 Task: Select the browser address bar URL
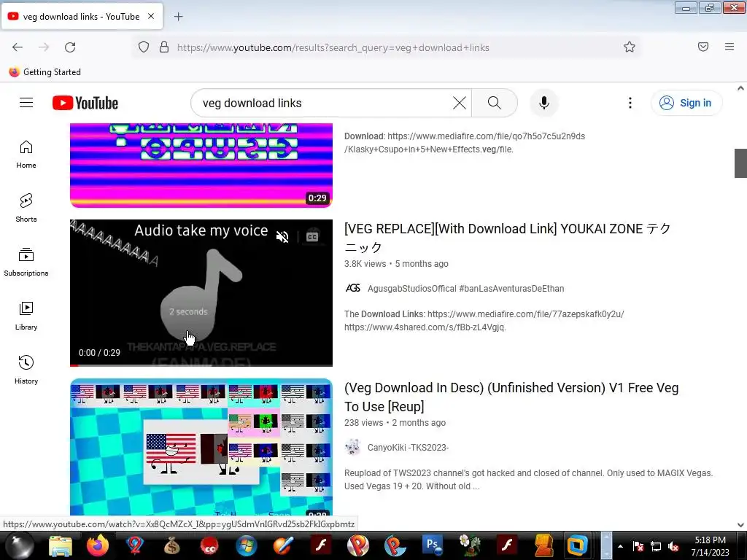pyautogui.click(x=333, y=47)
